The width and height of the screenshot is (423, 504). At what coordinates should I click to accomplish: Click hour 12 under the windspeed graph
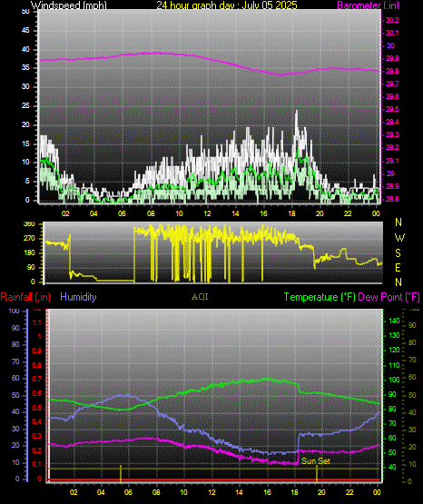click(207, 213)
